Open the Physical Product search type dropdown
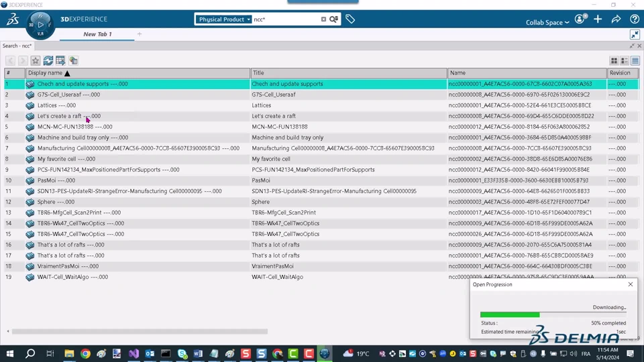 point(224,19)
